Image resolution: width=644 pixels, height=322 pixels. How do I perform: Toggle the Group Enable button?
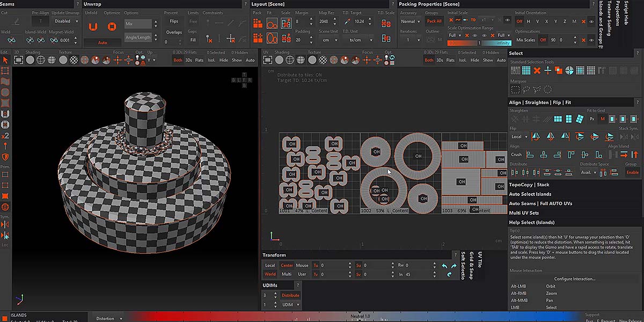[633, 172]
